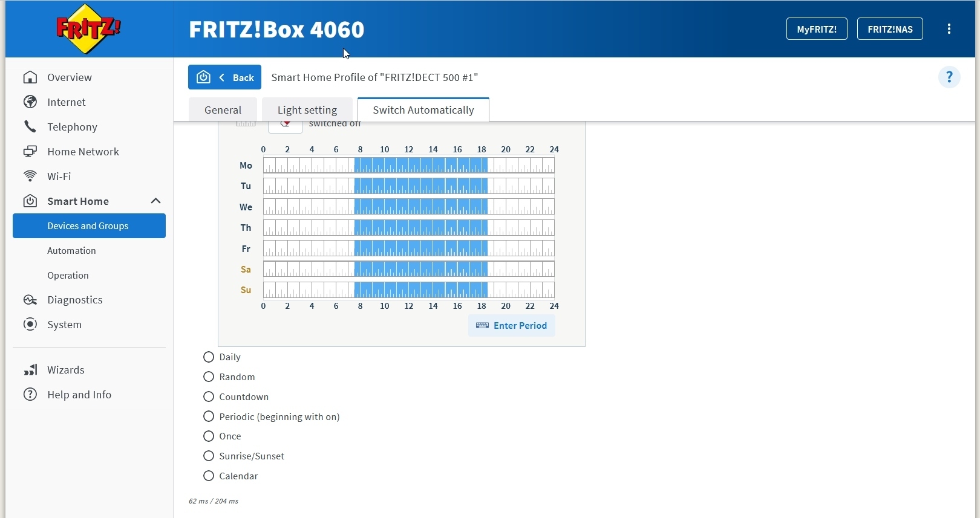
Task: Open the three-dot menu in header
Action: click(x=949, y=29)
